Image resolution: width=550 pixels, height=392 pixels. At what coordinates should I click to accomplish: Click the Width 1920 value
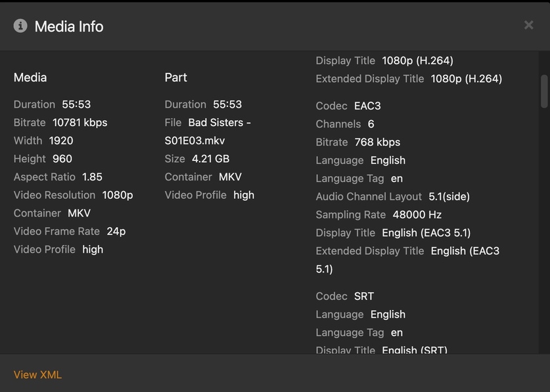pos(61,141)
